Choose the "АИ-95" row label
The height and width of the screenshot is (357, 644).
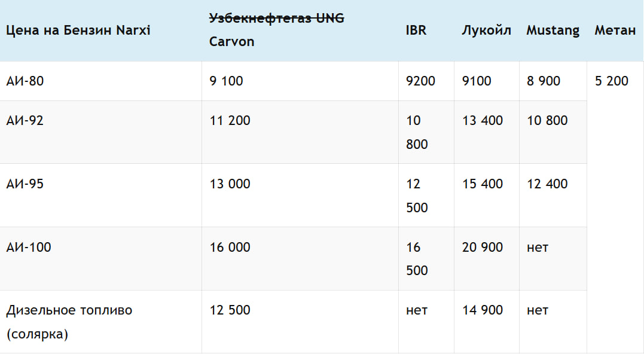click(x=25, y=184)
